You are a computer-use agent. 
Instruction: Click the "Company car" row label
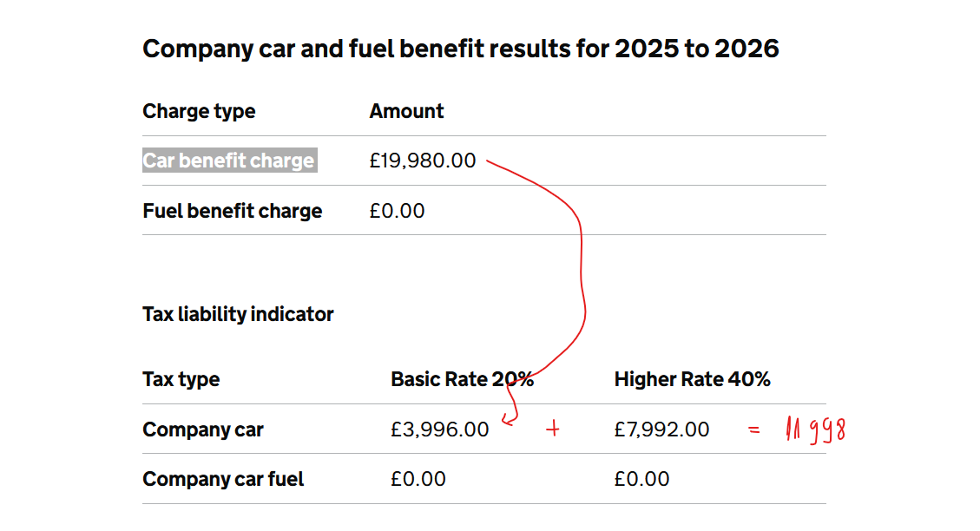click(203, 429)
